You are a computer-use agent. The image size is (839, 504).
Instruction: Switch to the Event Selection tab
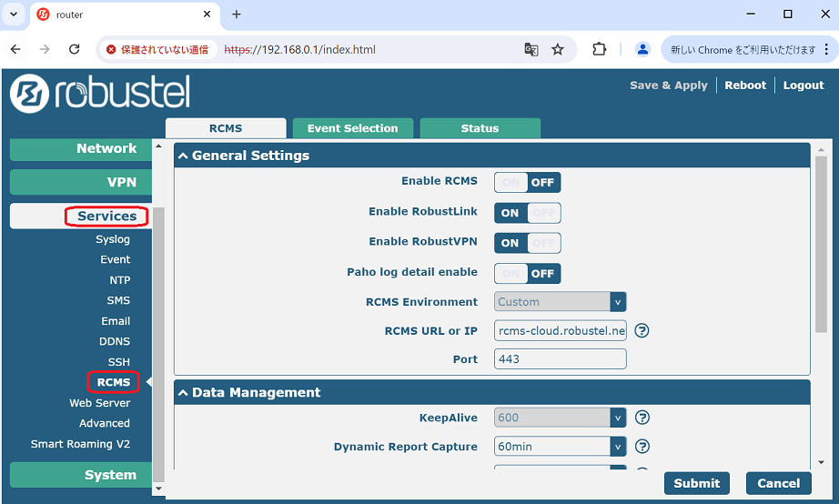(x=352, y=128)
